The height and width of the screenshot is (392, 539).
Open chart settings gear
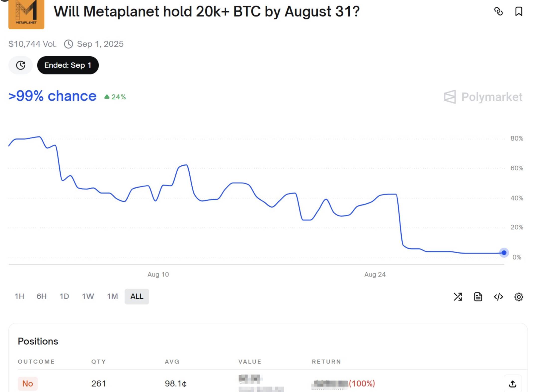point(519,297)
